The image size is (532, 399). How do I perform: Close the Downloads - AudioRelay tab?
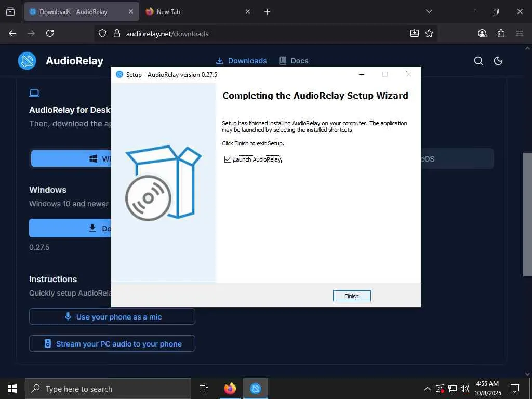[x=131, y=11]
